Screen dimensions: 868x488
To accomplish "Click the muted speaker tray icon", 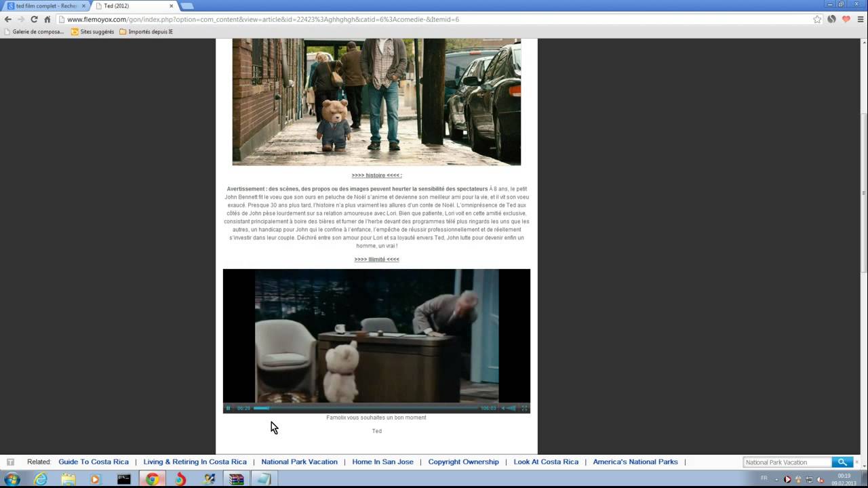I will pyautogui.click(x=821, y=479).
